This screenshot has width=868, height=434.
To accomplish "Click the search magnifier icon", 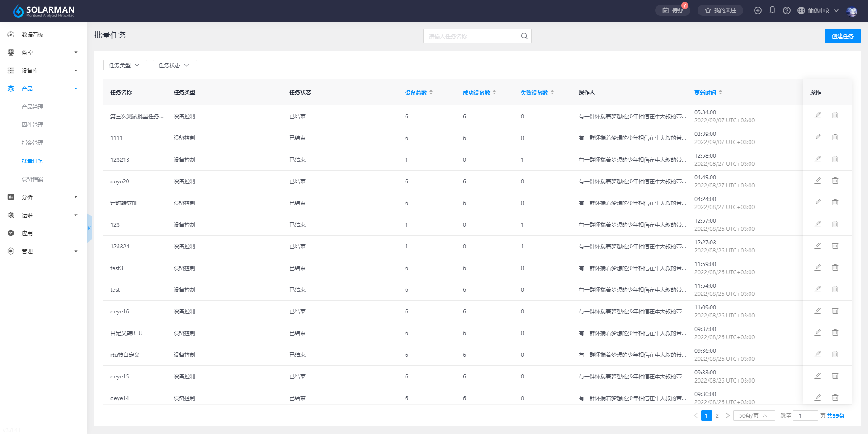I will [524, 36].
